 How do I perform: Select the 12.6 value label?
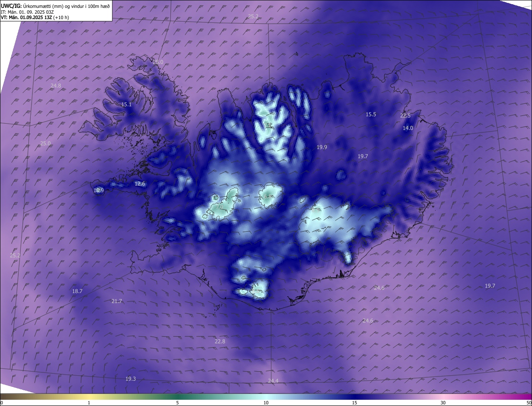[x=140, y=184]
